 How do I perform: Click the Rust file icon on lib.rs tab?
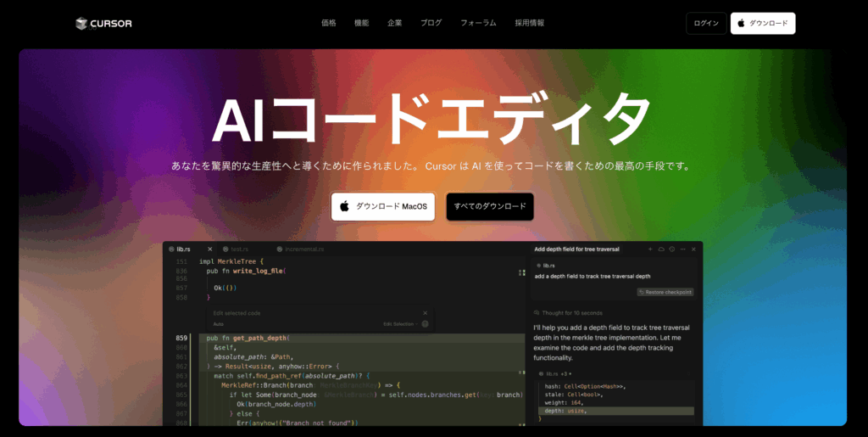[x=171, y=249]
